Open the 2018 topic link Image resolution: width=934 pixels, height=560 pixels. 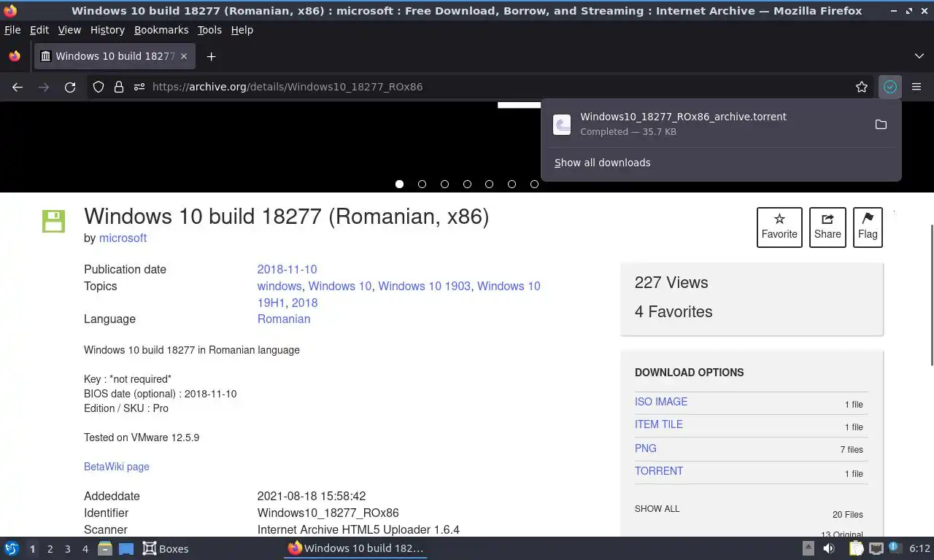pos(304,303)
